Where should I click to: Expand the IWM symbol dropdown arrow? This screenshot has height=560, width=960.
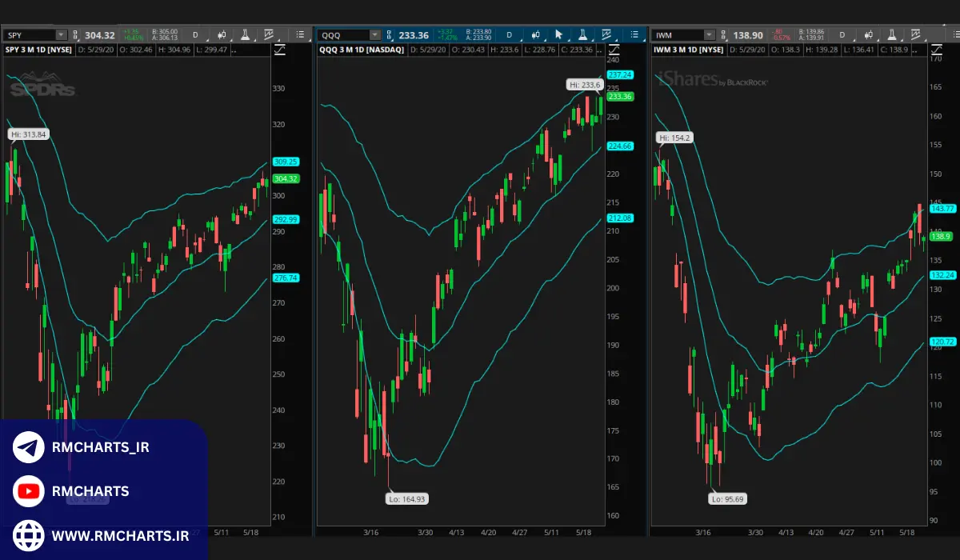(709, 35)
